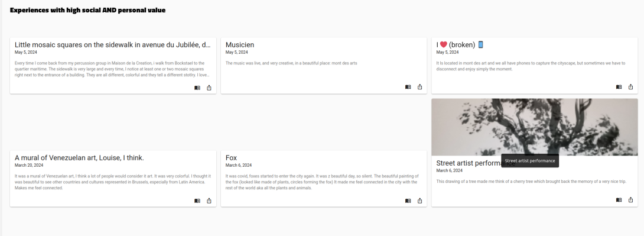Share the Fox experience
Viewport: 644px width, 236px height.
pyautogui.click(x=419, y=201)
